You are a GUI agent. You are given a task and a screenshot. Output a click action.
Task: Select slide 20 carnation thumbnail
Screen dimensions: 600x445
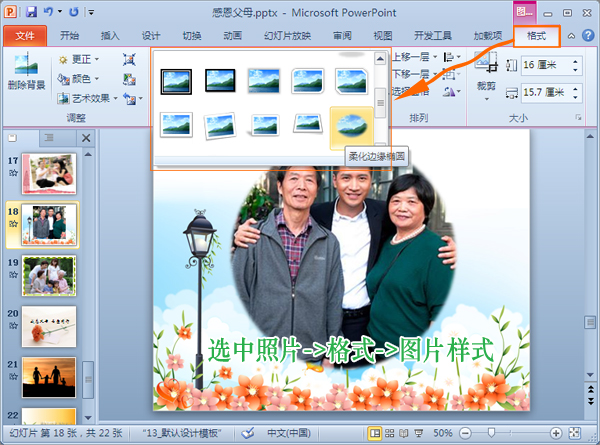pyautogui.click(x=49, y=326)
